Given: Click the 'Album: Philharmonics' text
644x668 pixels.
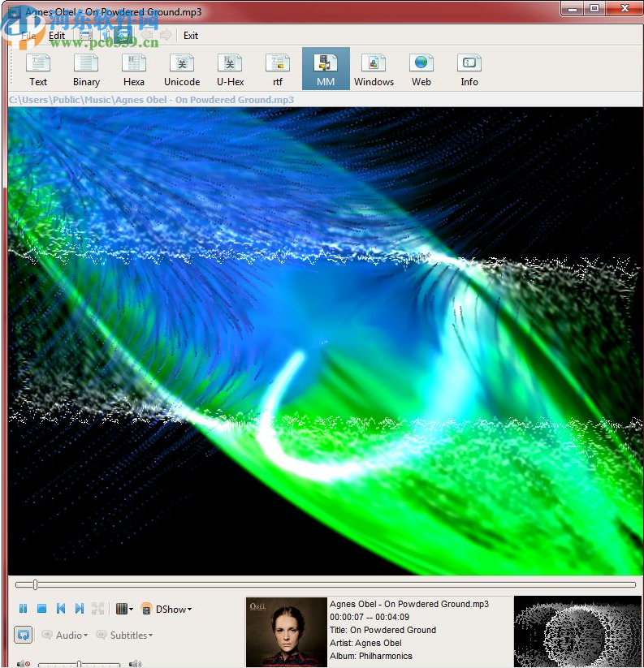Looking at the screenshot, I should click(x=371, y=656).
